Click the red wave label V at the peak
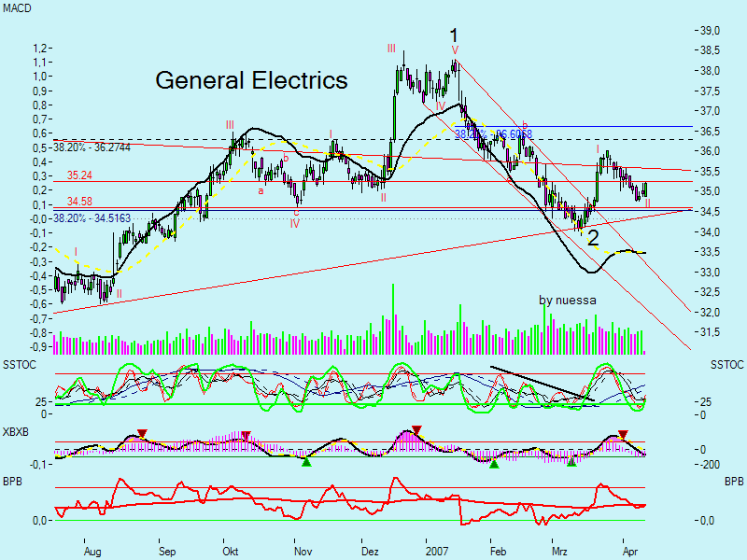 [x=455, y=50]
